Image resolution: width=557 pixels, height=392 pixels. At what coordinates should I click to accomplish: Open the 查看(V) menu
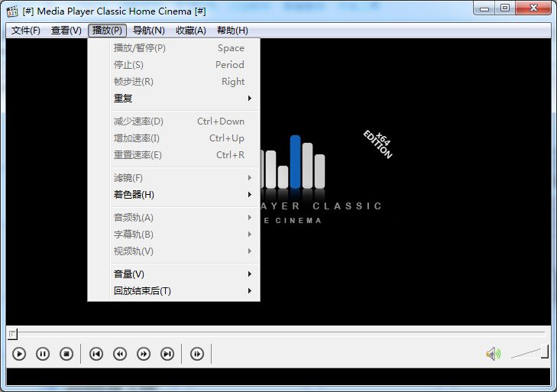pyautogui.click(x=66, y=31)
